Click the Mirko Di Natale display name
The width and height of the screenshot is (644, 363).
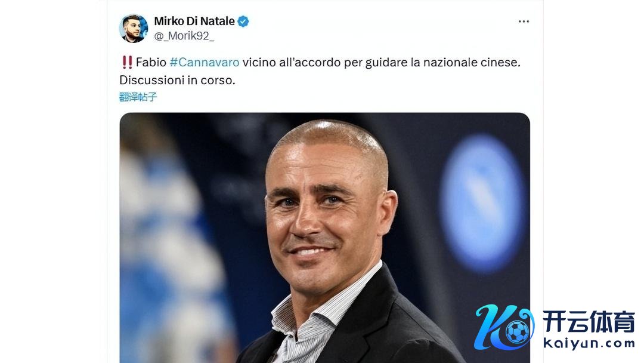194,21
